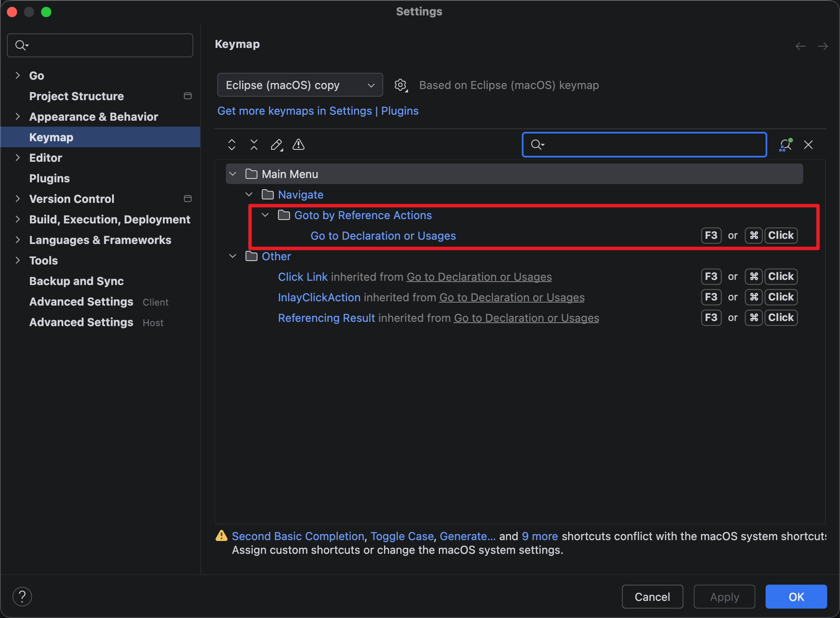Collapse the Main Menu tree node
The height and width of the screenshot is (618, 840).
233,174
